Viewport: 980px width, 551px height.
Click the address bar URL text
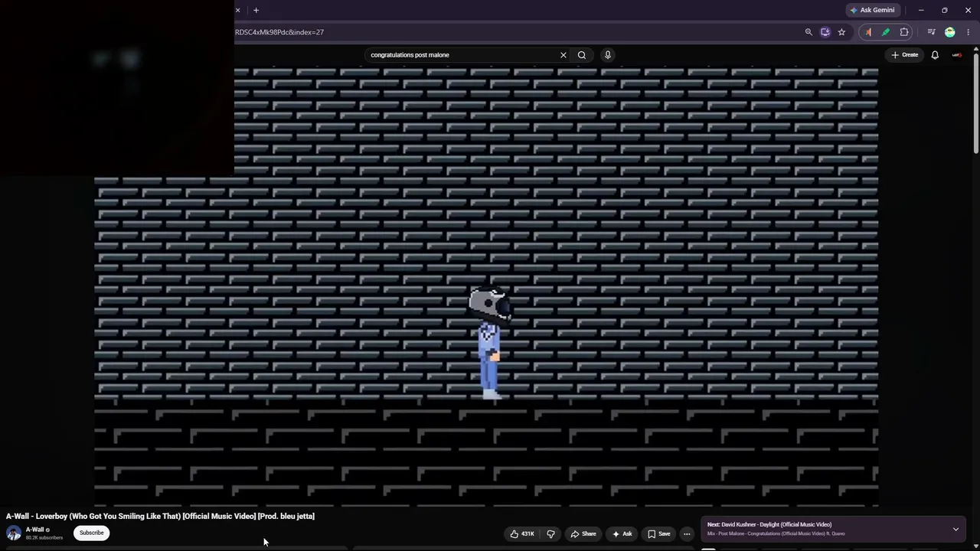(x=279, y=32)
